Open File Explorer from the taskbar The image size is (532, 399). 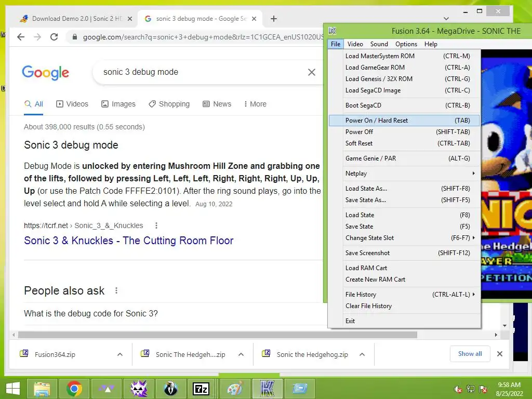[x=42, y=389]
